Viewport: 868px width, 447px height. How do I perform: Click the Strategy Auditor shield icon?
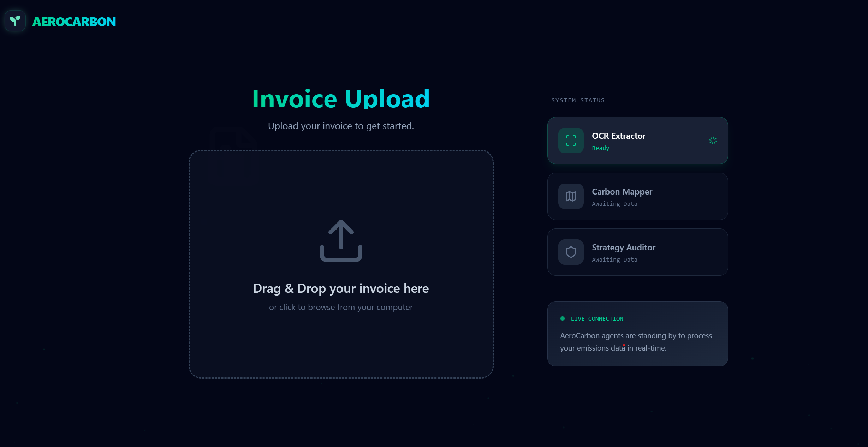[x=571, y=252]
